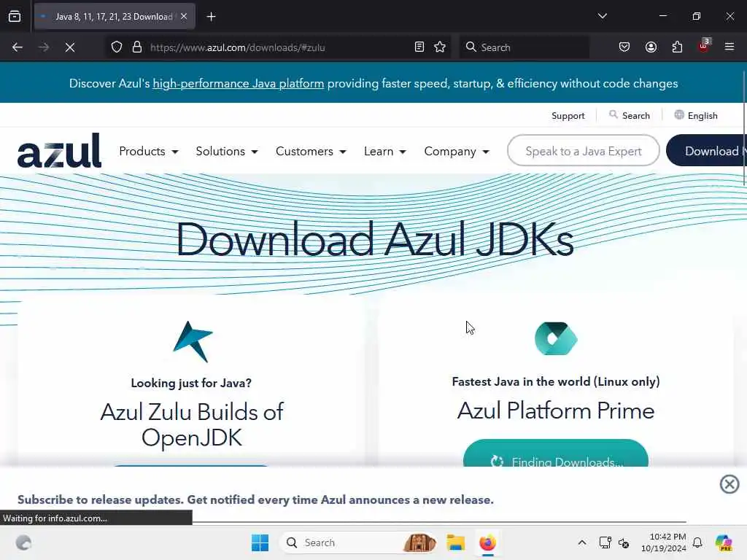747x560 pixels.
Task: Expand the Solutions menu
Action: click(x=227, y=152)
